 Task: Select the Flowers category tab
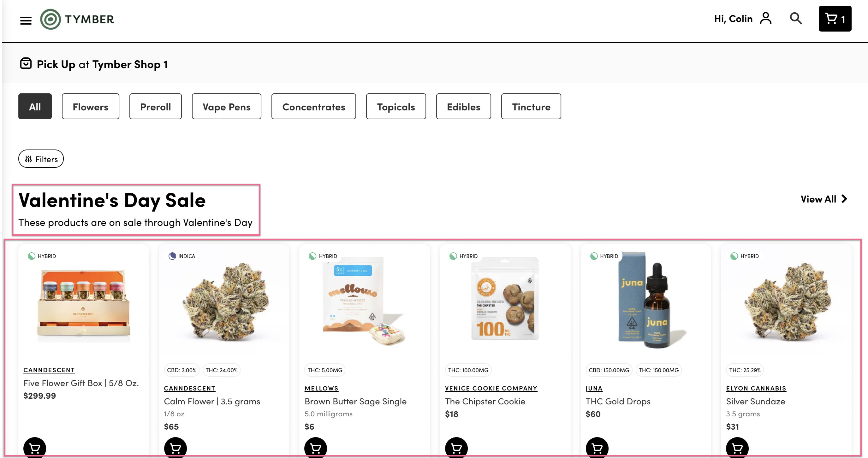(90, 106)
